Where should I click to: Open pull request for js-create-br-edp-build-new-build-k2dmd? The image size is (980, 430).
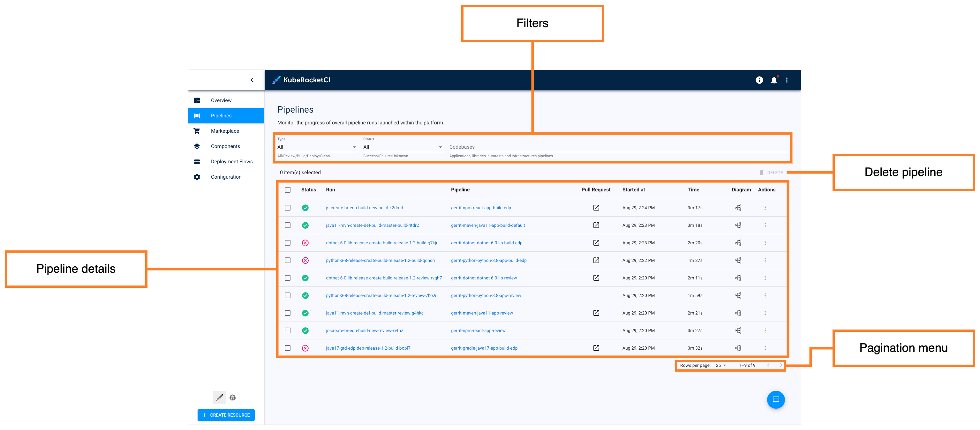pos(596,208)
